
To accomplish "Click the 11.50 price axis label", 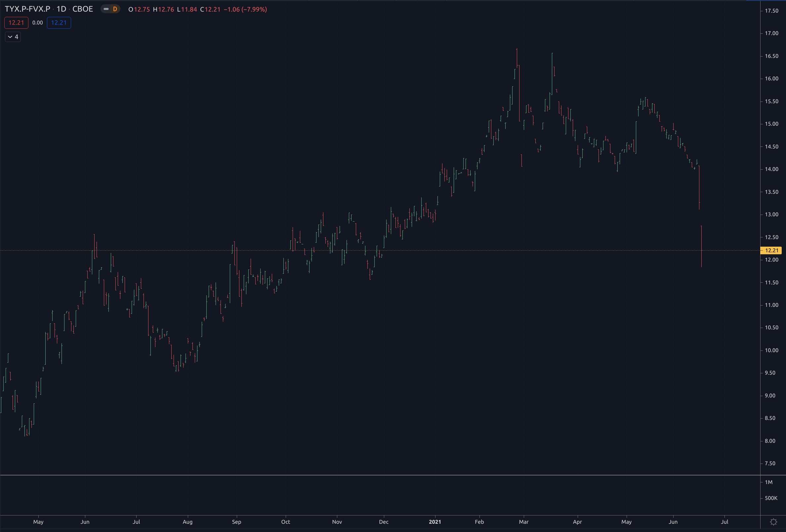I will [771, 283].
